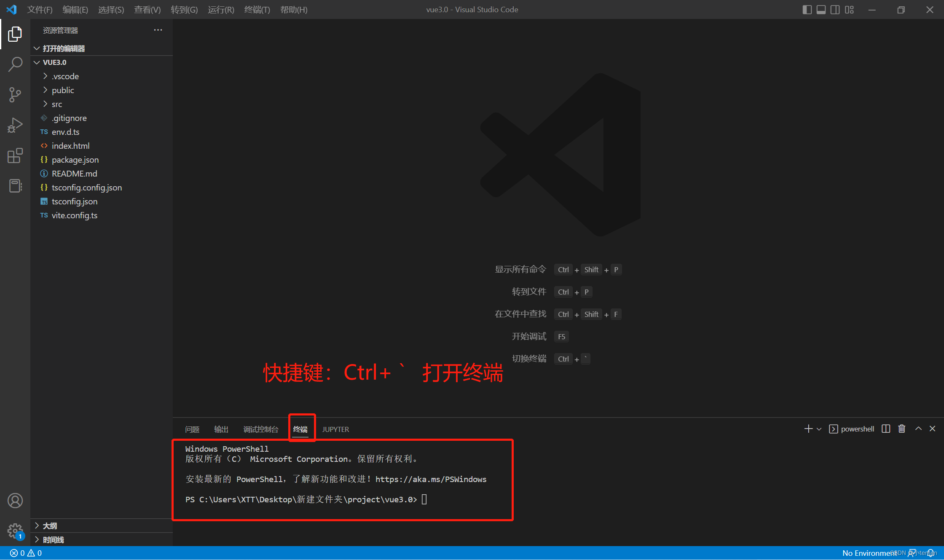
Task: Expand the public folder
Action: 102,90
